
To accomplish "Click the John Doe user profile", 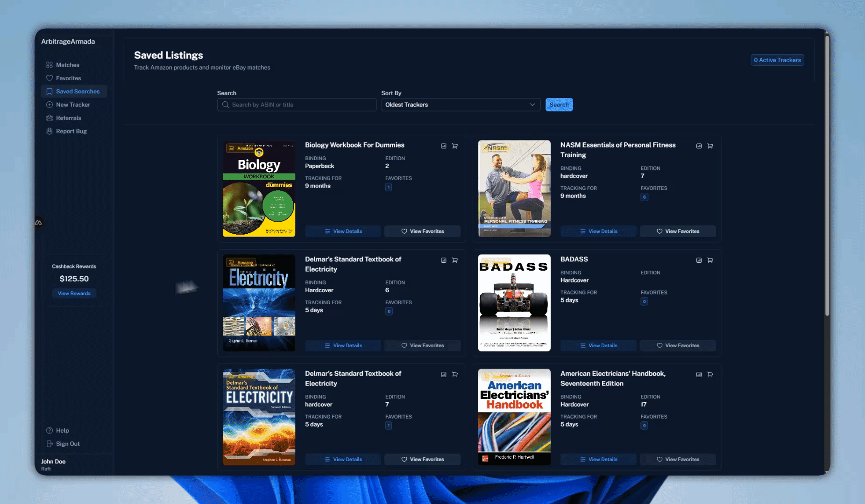I will [53, 465].
